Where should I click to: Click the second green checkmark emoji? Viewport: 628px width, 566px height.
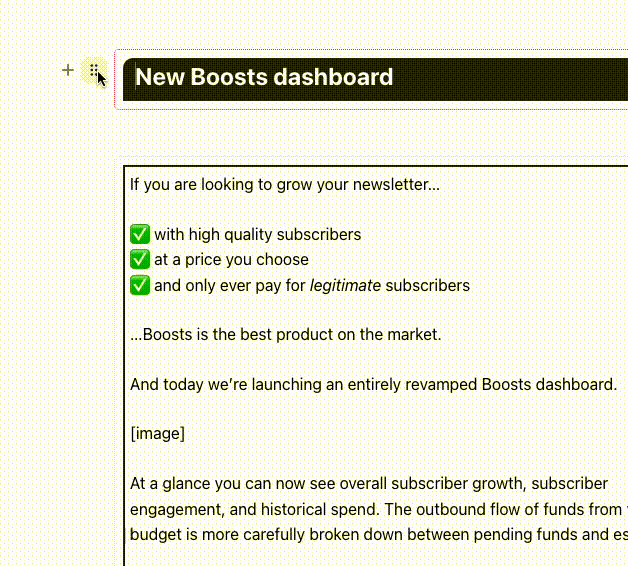(140, 260)
